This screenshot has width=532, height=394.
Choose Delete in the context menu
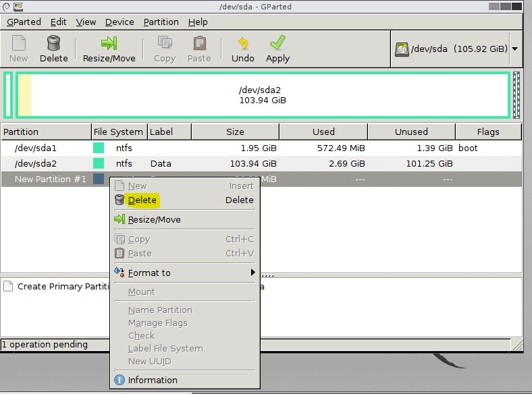point(184,200)
